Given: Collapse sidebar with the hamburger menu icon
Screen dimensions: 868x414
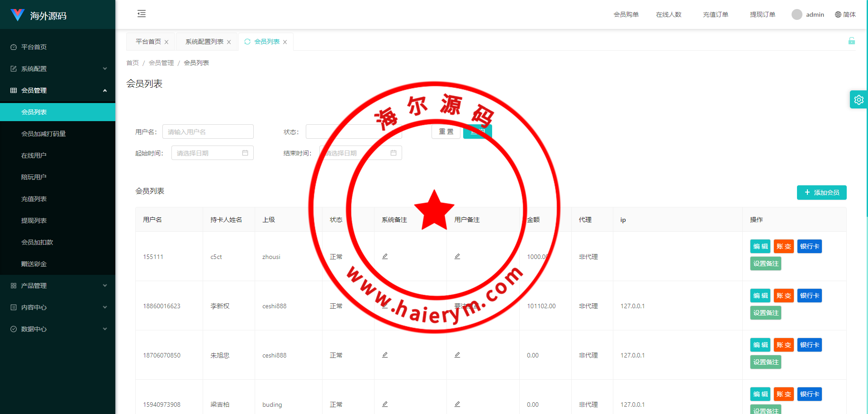Looking at the screenshot, I should [142, 14].
